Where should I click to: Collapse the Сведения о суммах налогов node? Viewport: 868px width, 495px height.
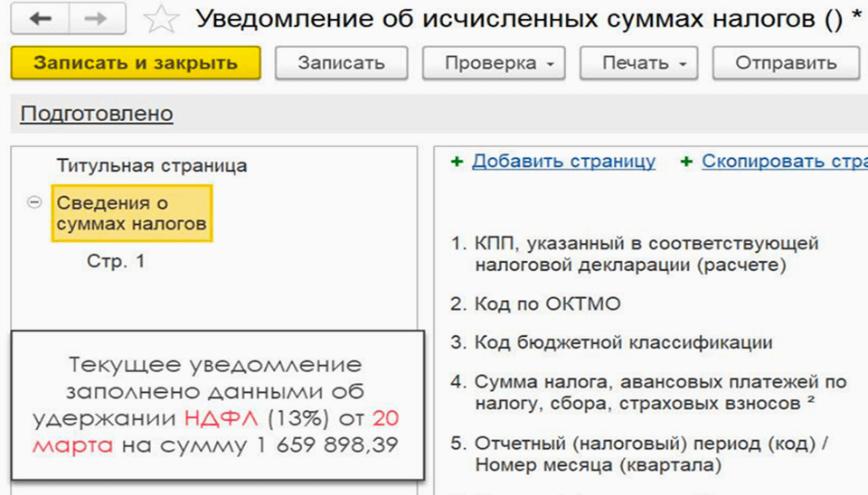(x=35, y=203)
